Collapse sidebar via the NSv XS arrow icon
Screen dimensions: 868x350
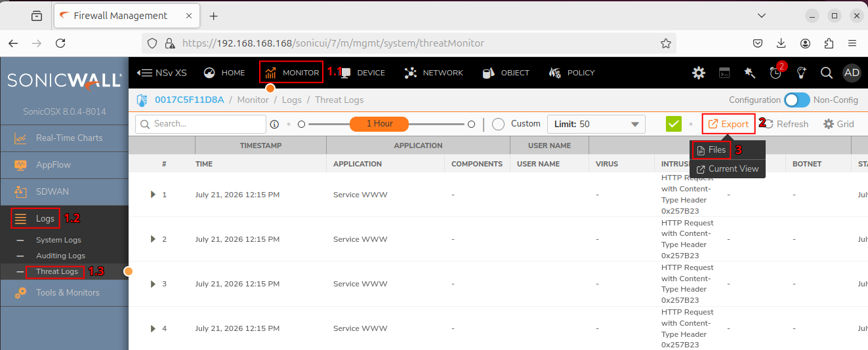(x=144, y=73)
